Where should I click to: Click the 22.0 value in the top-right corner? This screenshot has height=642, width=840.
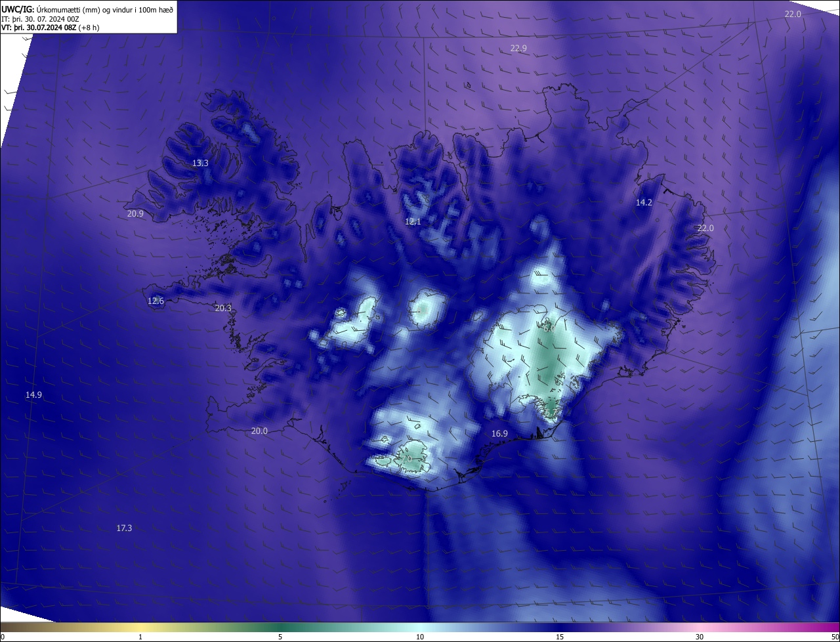pyautogui.click(x=793, y=14)
